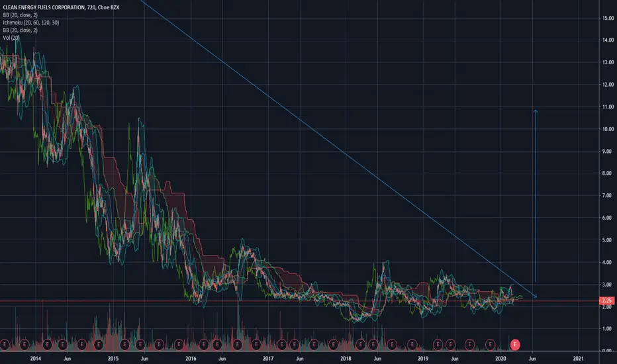Click the 3.00 price axis label

(608, 284)
